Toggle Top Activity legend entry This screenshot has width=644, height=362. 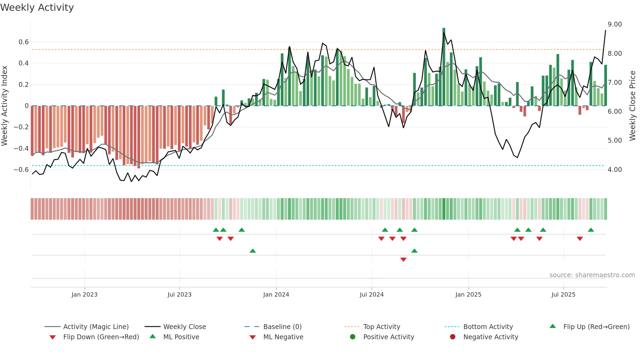372,327
